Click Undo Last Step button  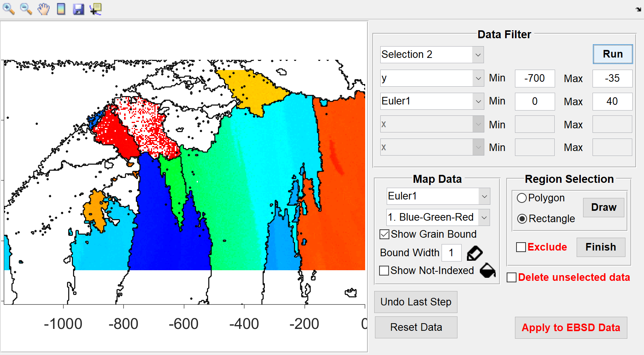tap(416, 302)
